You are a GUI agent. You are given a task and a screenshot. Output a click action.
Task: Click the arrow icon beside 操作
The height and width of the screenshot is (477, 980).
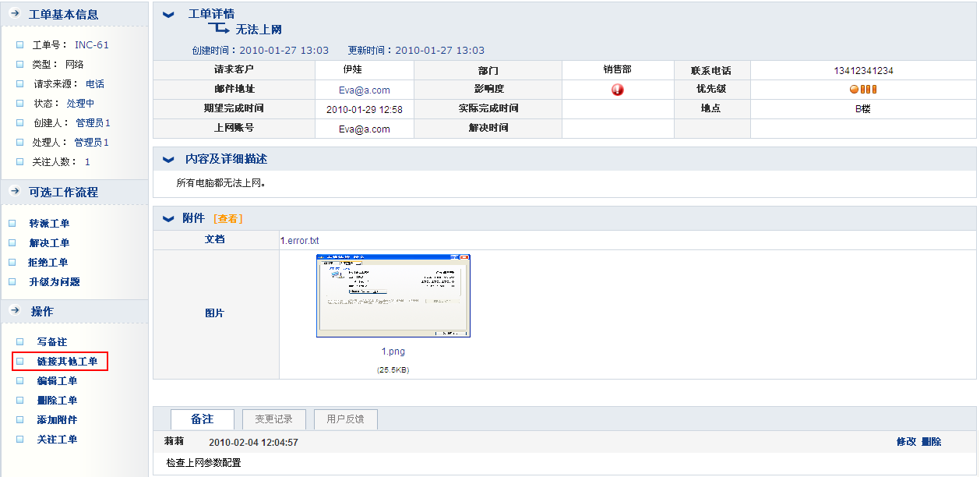pyautogui.click(x=14, y=311)
